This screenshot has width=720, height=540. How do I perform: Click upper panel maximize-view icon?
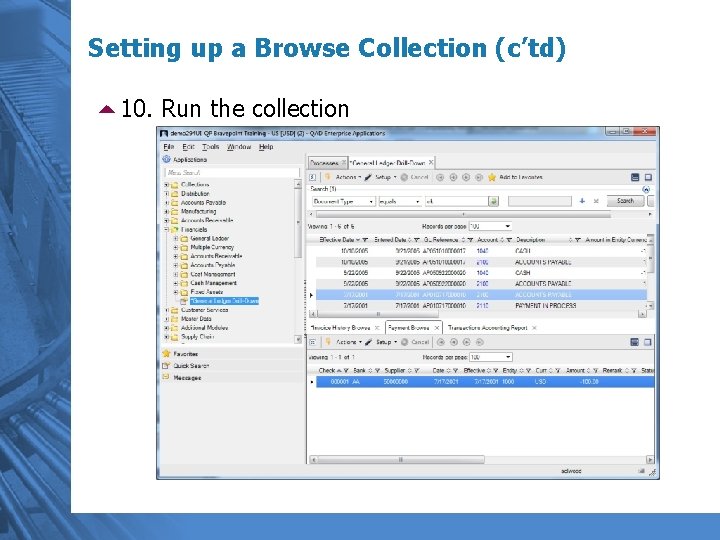coord(648,177)
